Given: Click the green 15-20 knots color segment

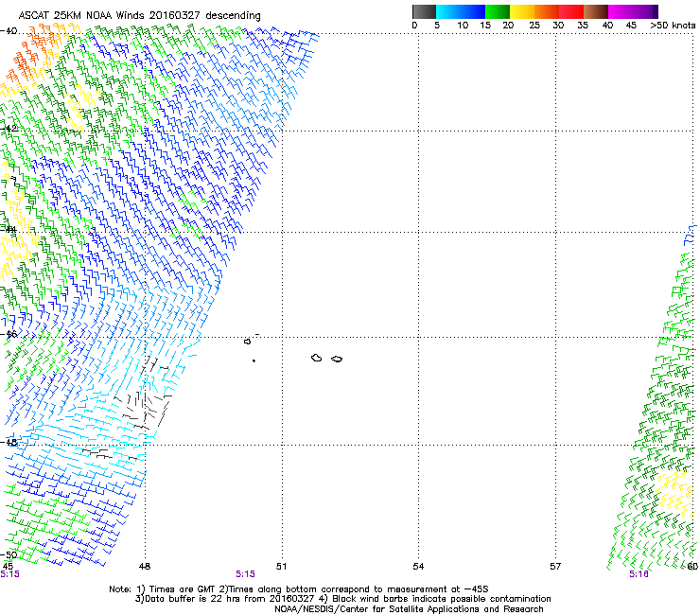Looking at the screenshot, I should point(498,11).
